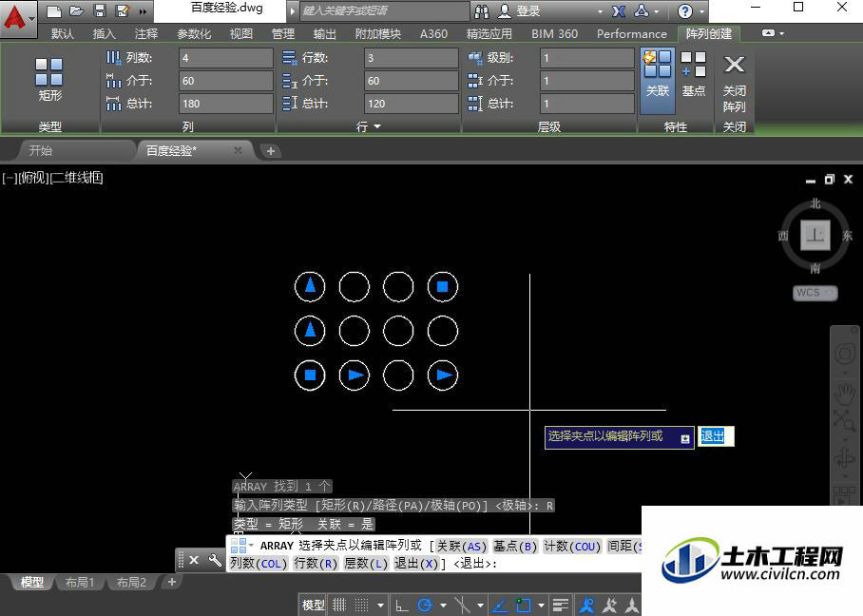
Task: Click the Open folder icon
Action: coord(76,11)
